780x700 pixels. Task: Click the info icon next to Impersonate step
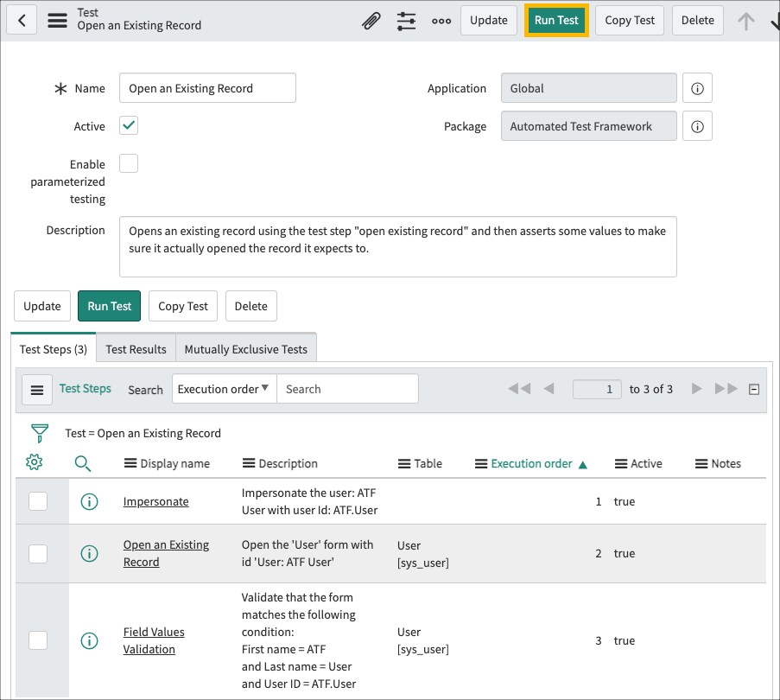click(x=89, y=501)
